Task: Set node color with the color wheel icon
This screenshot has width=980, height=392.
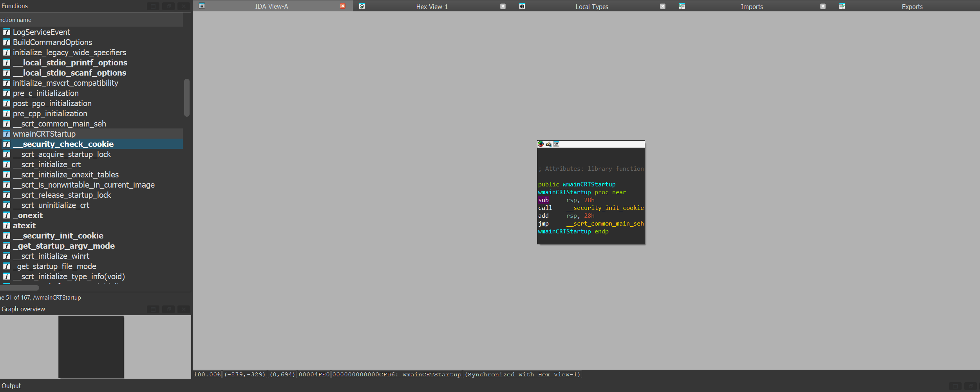Action: click(x=541, y=144)
